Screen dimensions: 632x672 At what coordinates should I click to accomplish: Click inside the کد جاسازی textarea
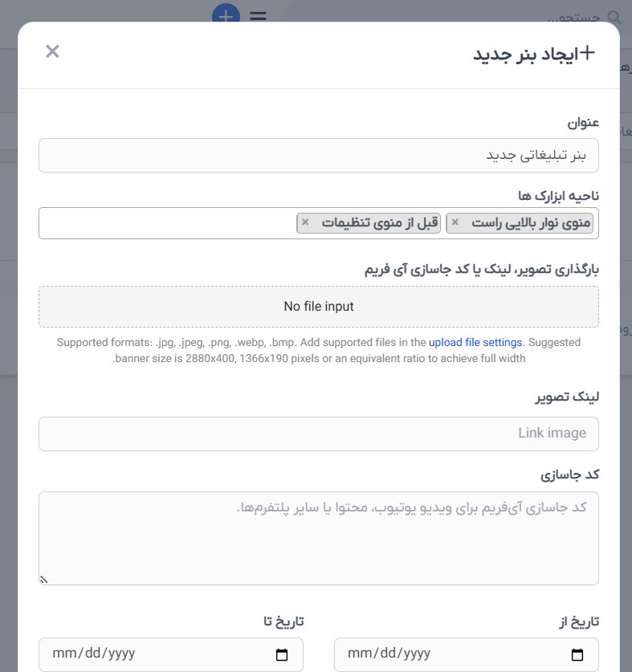pyautogui.click(x=319, y=538)
